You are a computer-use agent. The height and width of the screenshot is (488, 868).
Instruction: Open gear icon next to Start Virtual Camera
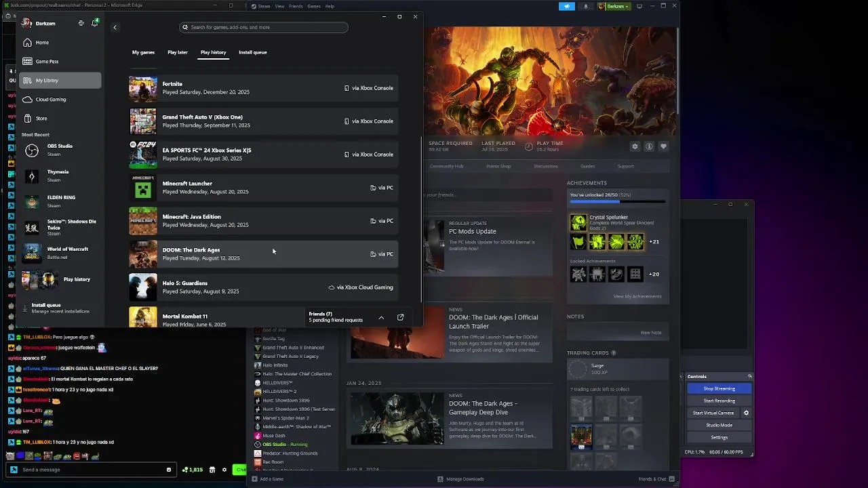(x=746, y=413)
